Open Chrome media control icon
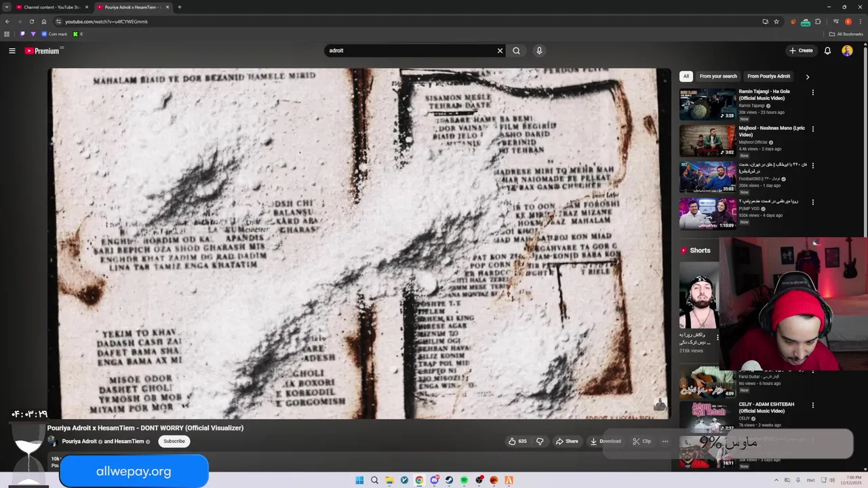The height and width of the screenshot is (488, 868). (x=835, y=22)
